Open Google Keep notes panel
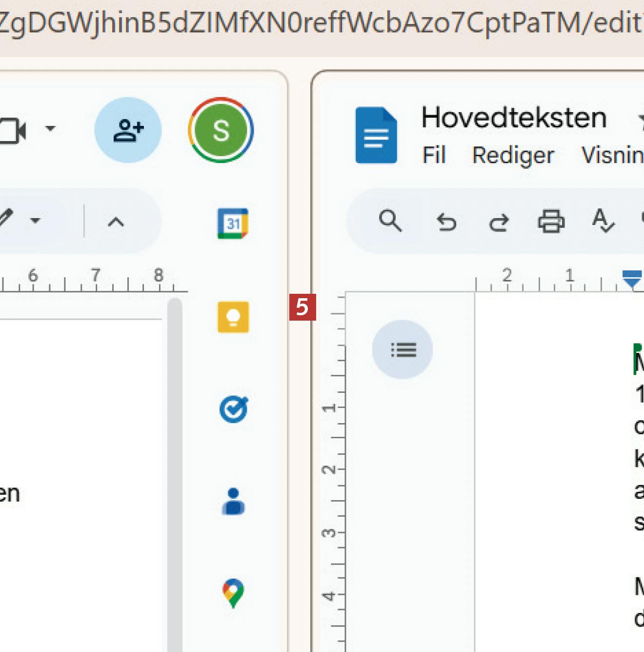 tap(233, 317)
